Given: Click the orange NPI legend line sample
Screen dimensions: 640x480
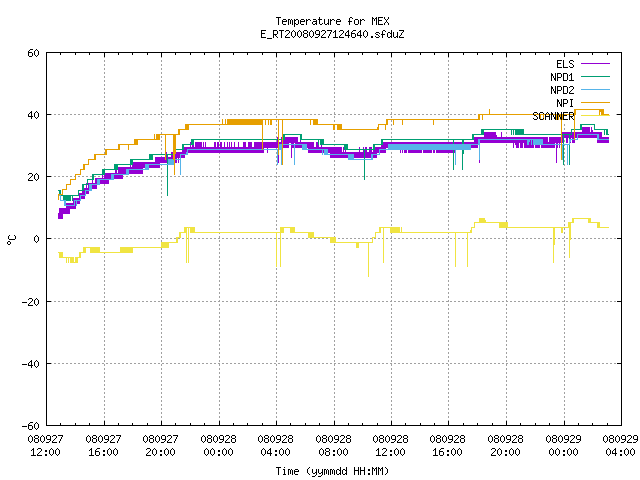Looking at the screenshot, I should 595,102.
